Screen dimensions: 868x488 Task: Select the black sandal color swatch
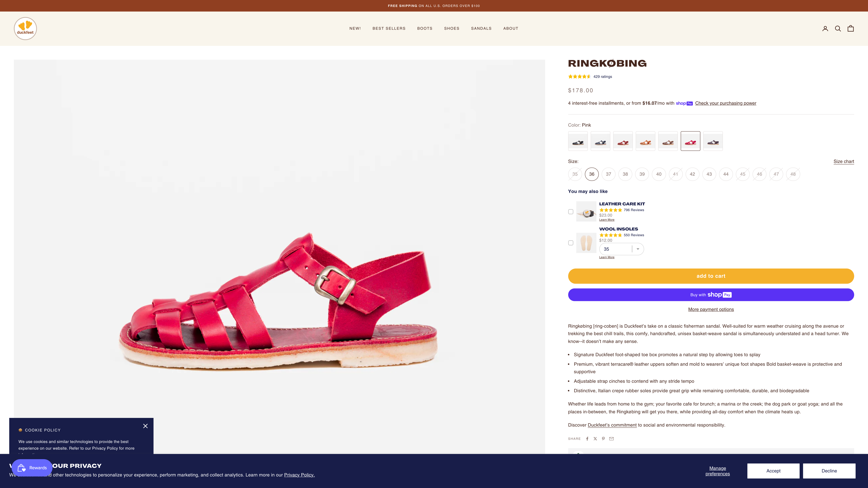[578, 141]
